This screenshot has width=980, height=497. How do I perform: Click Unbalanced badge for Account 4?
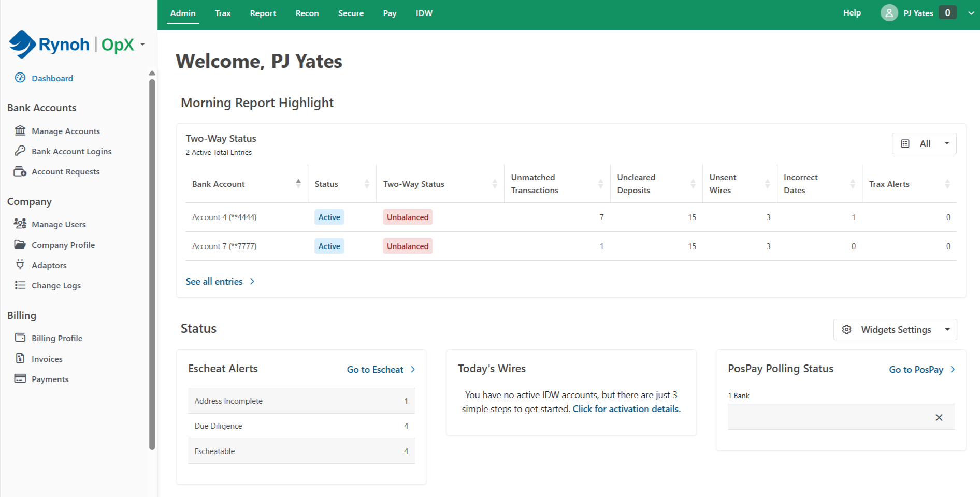point(408,217)
